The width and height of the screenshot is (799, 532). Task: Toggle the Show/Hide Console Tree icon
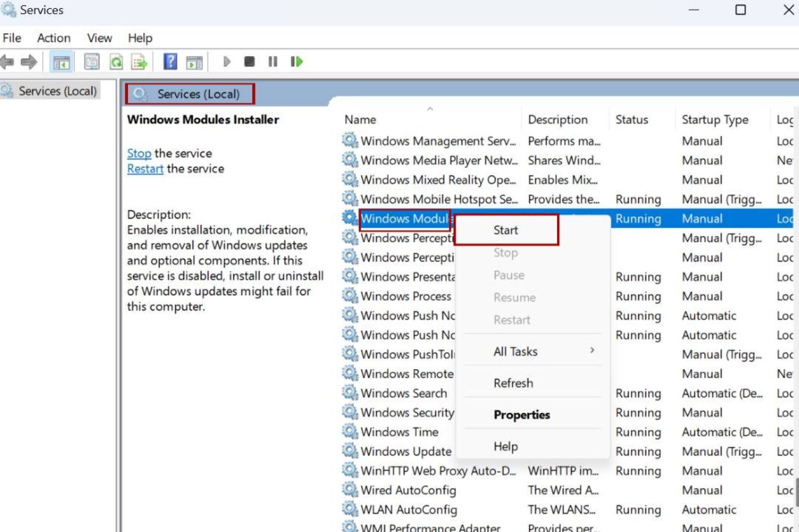click(60, 61)
